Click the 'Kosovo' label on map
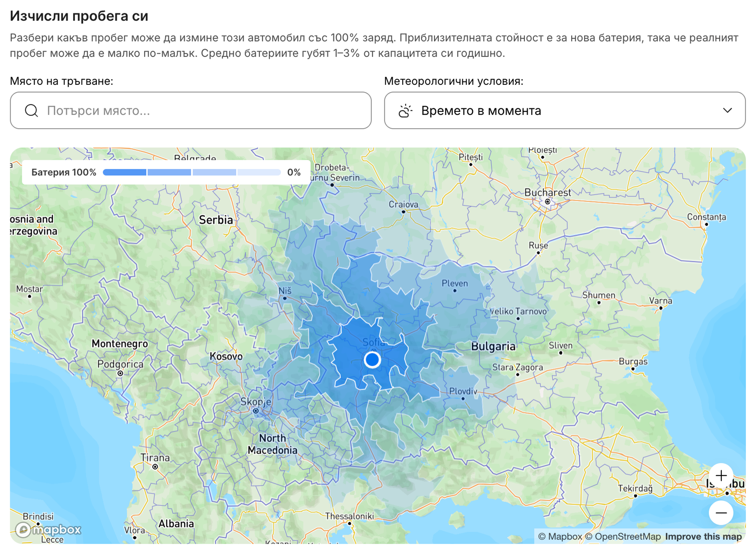This screenshot has width=756, height=552. [x=226, y=357]
